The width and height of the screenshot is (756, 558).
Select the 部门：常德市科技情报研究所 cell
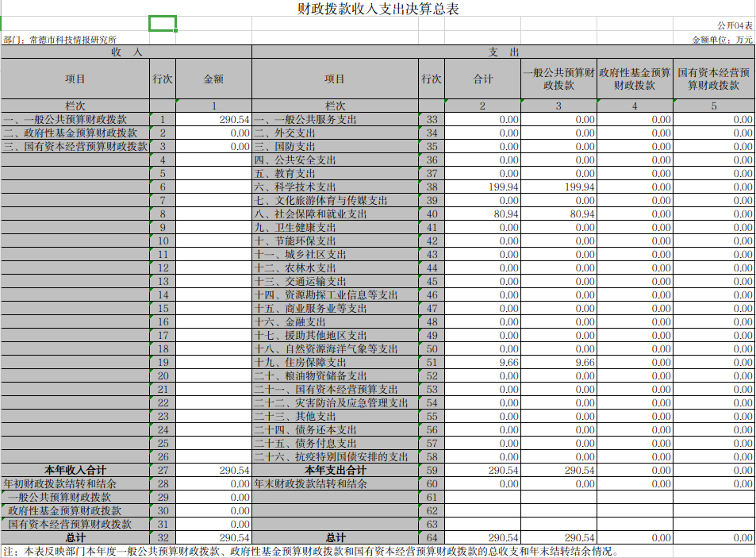tap(60, 39)
